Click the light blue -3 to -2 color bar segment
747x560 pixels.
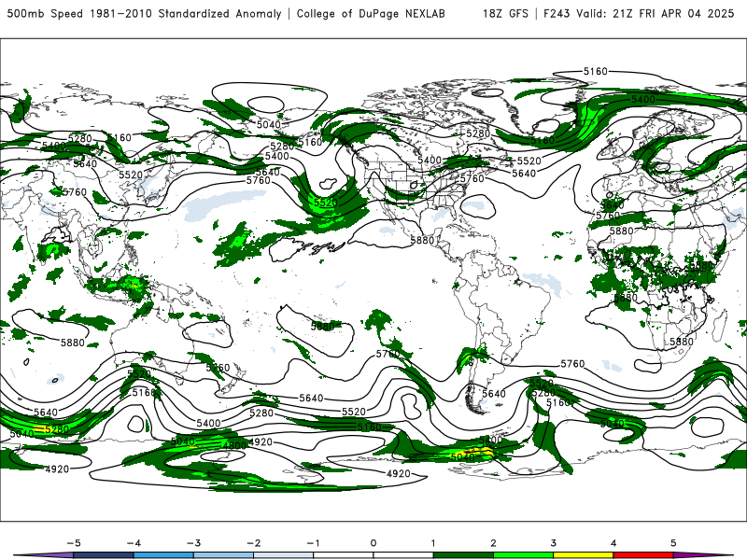click(x=223, y=555)
